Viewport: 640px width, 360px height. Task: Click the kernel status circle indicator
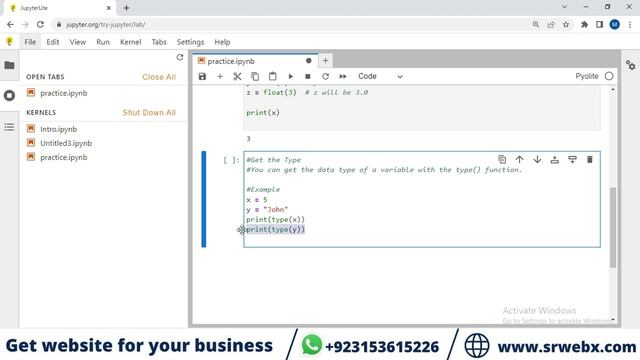click(609, 76)
